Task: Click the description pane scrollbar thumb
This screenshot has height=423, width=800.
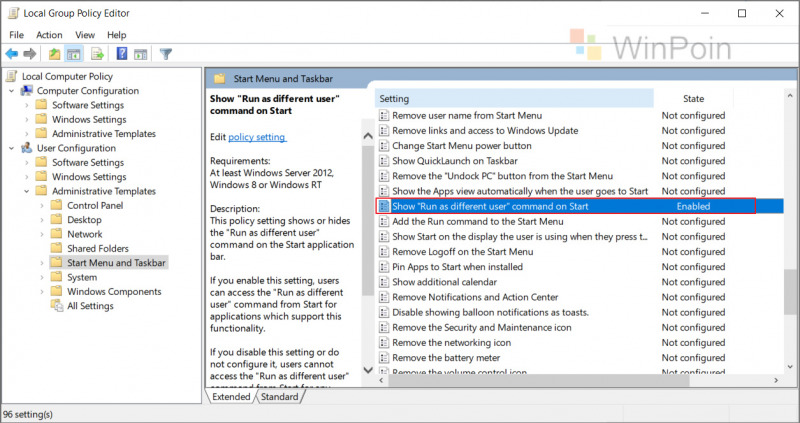Action: tap(367, 220)
